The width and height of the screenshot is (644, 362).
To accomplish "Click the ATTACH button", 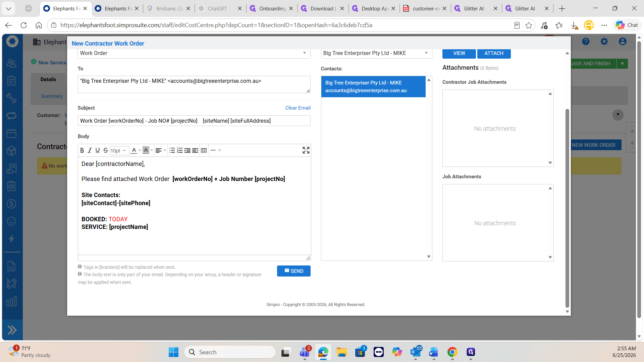I will tap(494, 53).
